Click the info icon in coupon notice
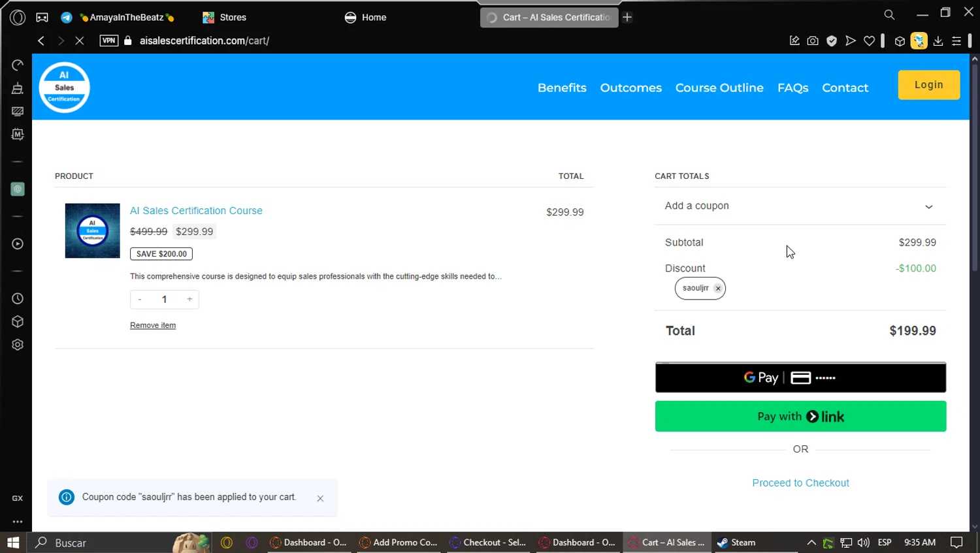Image resolution: width=980 pixels, height=553 pixels. coord(67,498)
